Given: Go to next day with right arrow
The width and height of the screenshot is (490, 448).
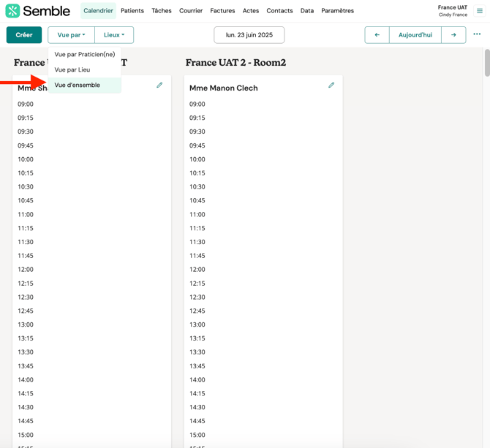Looking at the screenshot, I should click(453, 35).
